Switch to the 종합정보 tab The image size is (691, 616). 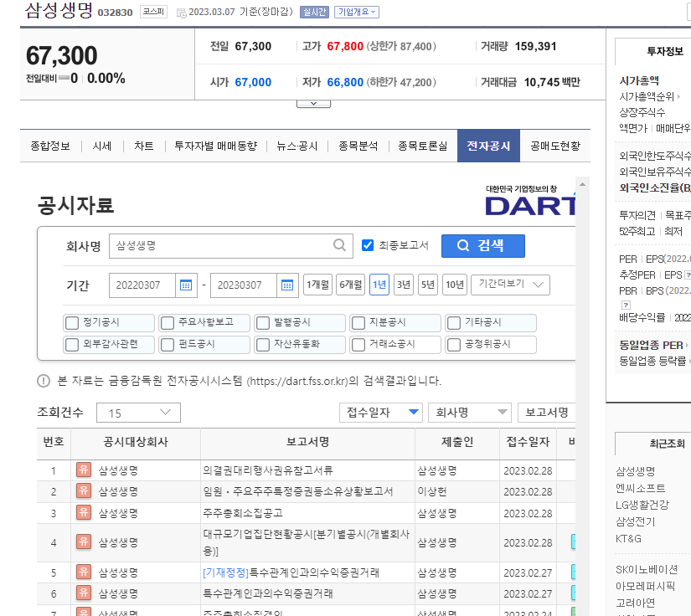pos(50,146)
